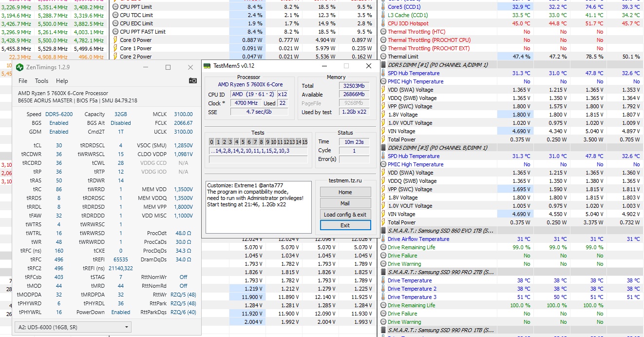Open the Tools menu in ZenTimings
Viewport: 644px width, 337px height.
coord(41,81)
